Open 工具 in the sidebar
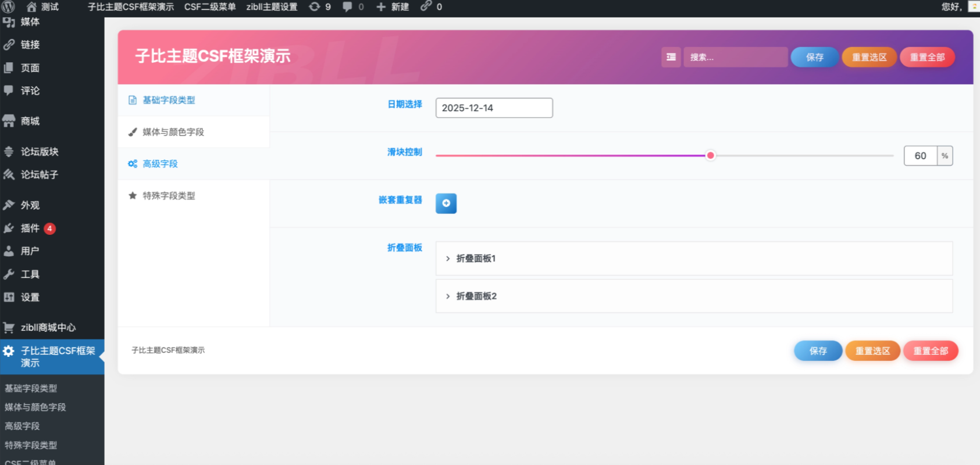The width and height of the screenshot is (980, 465). pos(52,274)
